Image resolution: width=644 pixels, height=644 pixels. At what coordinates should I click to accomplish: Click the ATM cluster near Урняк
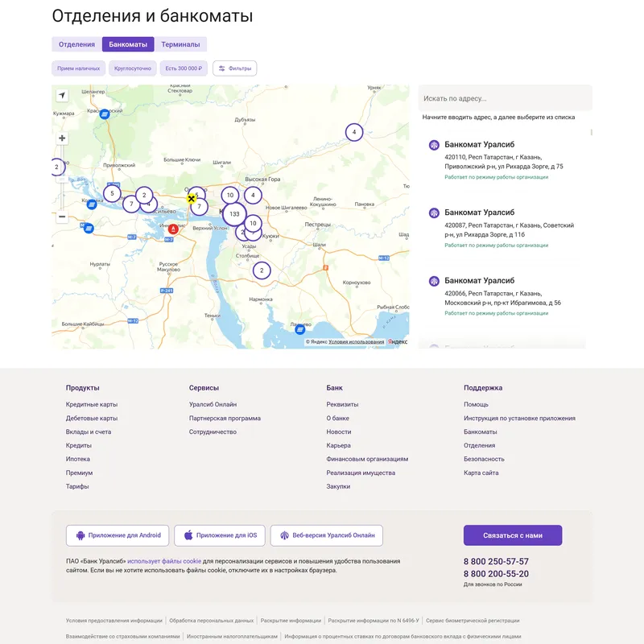pos(353,132)
